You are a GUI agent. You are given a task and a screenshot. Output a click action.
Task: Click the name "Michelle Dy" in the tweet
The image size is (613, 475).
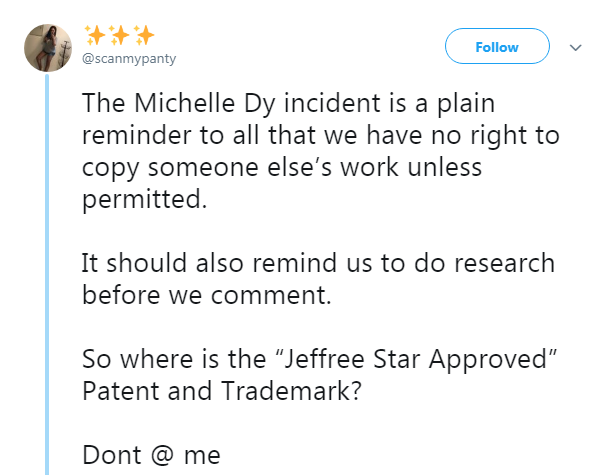(205, 104)
